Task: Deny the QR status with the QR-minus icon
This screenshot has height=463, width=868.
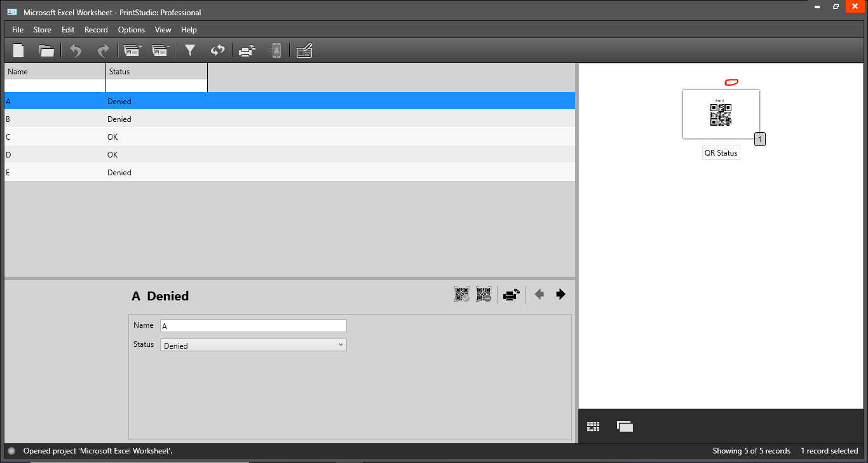Action: [484, 293]
